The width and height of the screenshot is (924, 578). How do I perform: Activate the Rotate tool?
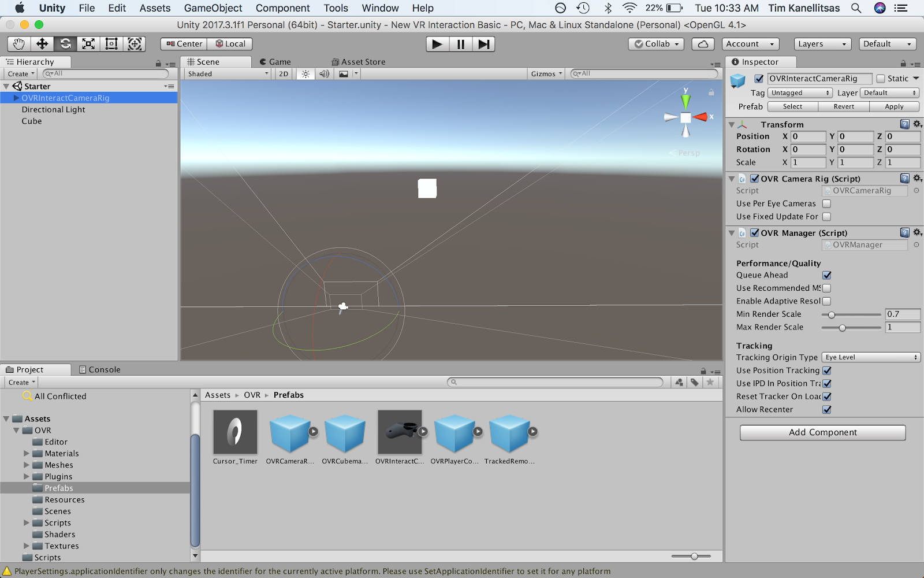[x=65, y=44]
